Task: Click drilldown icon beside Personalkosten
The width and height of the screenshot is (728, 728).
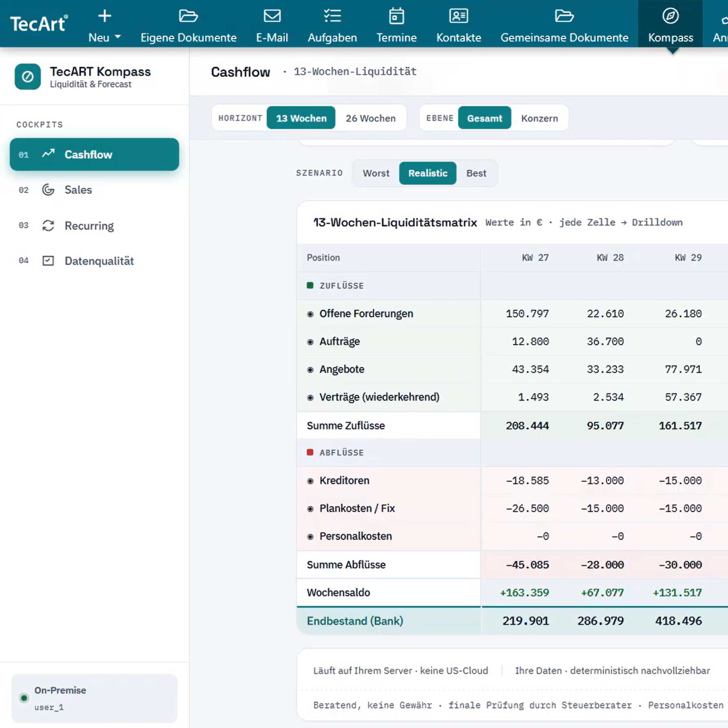Action: [x=310, y=537]
